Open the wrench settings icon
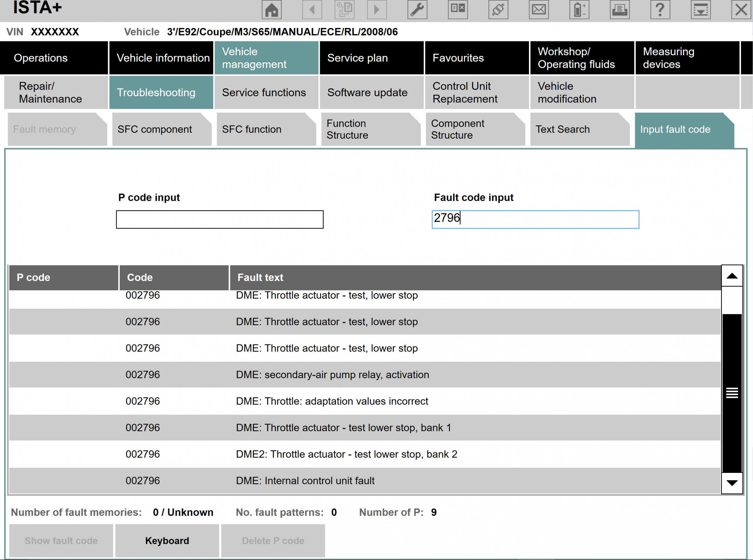Viewport: 753px width, 560px height. pos(417,9)
